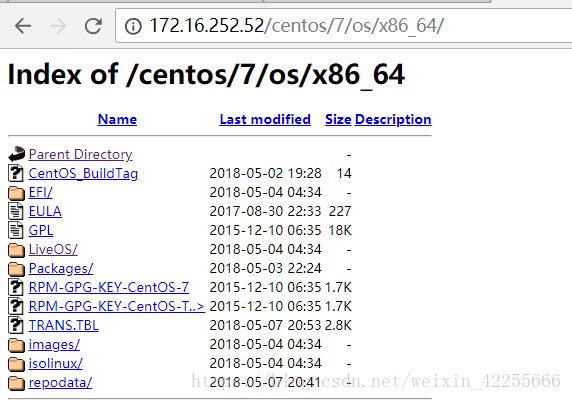Download the RPM-GPG-KEY-CentOS-7 file link
The image size is (572, 401).
[x=109, y=287]
